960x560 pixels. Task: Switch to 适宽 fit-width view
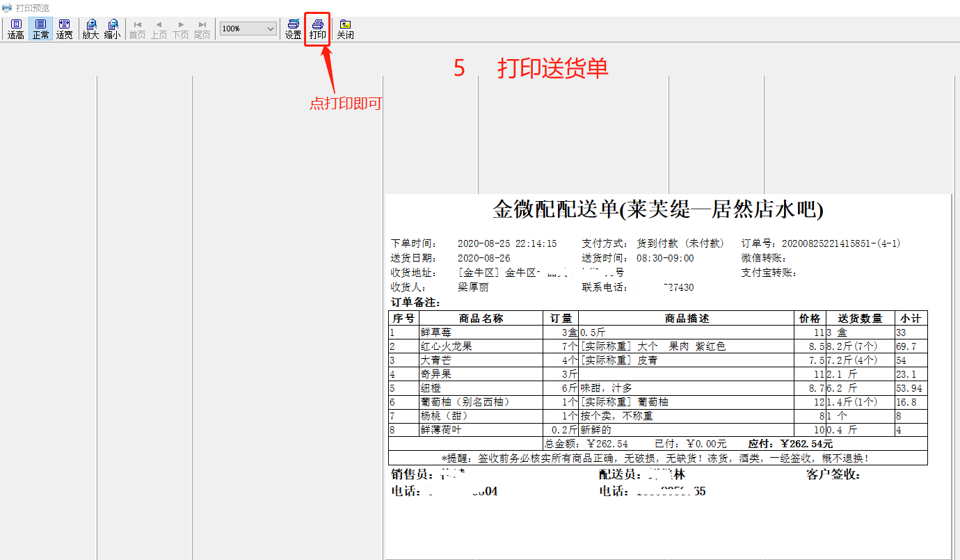click(64, 29)
